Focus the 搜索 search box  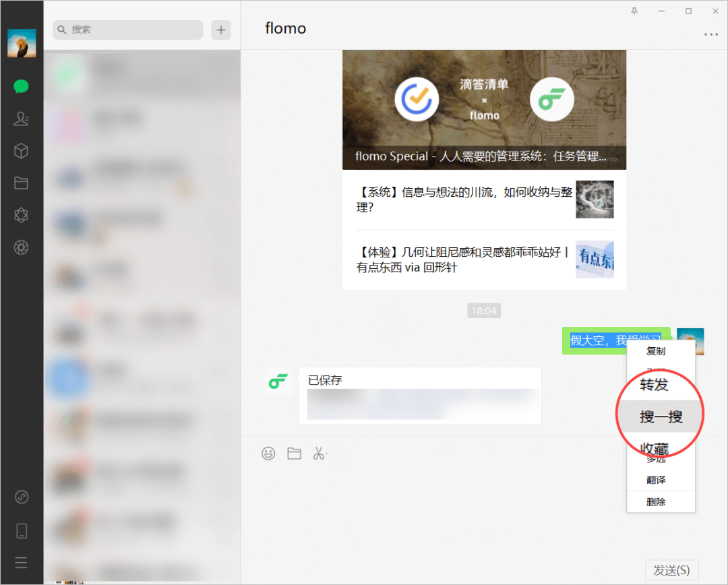pyautogui.click(x=127, y=30)
